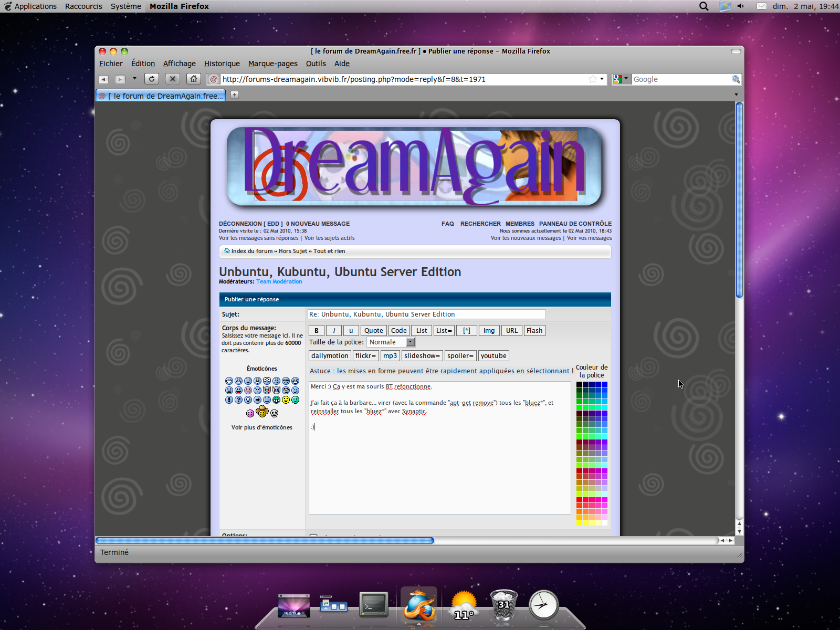Click the volume speaker icon in top panel
The image size is (840, 630).
741,6
